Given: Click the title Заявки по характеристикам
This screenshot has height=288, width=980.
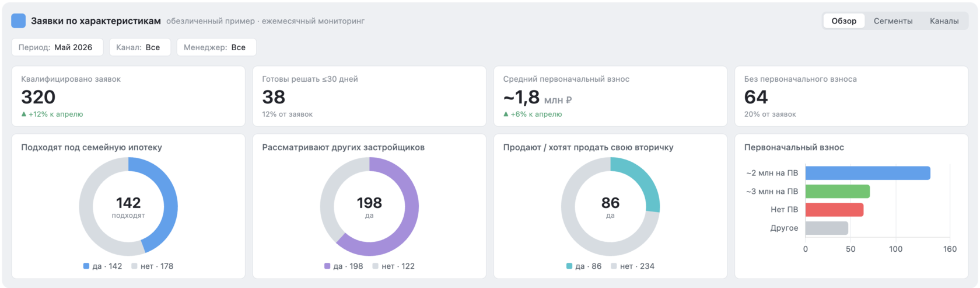Looking at the screenshot, I should tap(96, 21).
